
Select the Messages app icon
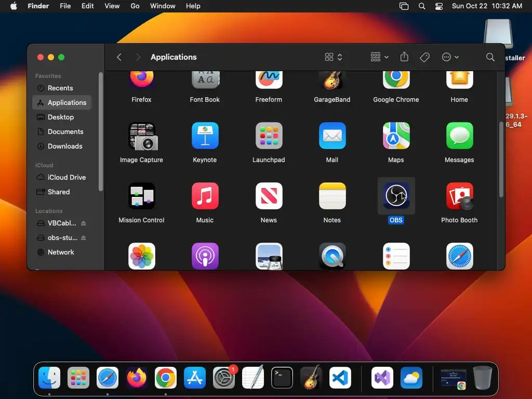point(459,136)
